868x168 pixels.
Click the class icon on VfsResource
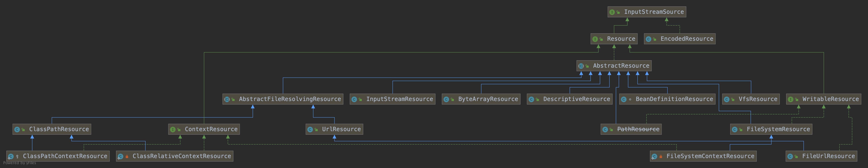[x=727, y=99]
